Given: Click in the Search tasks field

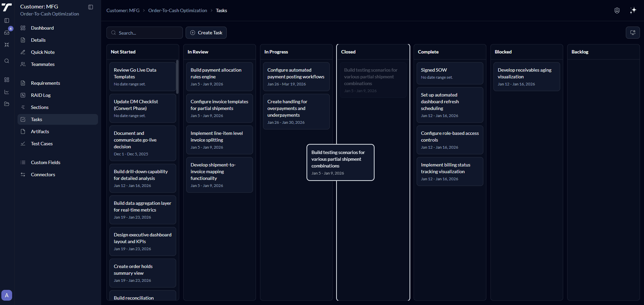Looking at the screenshot, I should [144, 33].
